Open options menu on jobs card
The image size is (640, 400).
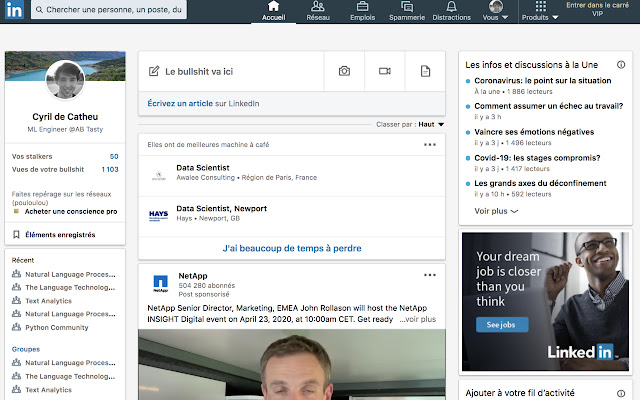[x=429, y=144]
